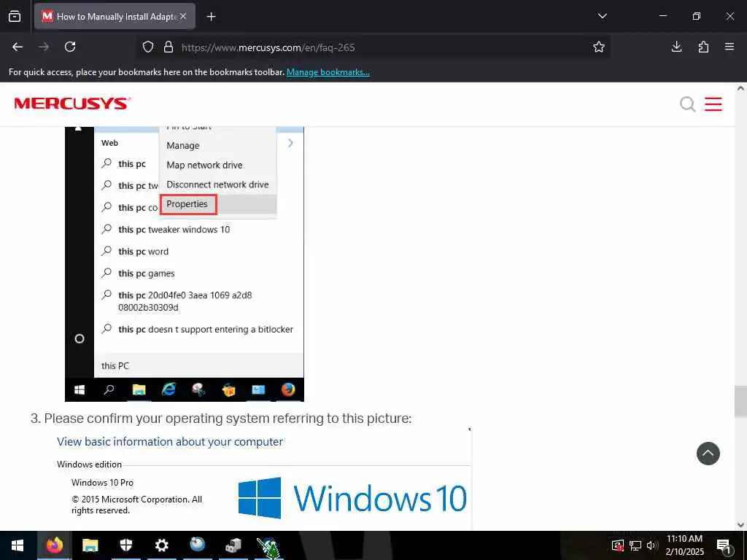Open Firefox application menu
This screenshot has width=747, height=560.
click(729, 47)
